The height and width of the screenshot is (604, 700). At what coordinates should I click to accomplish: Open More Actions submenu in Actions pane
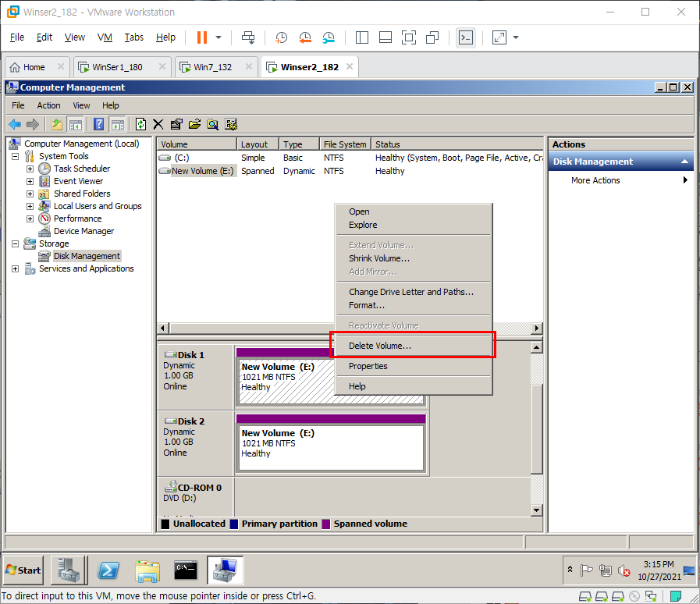click(x=621, y=180)
